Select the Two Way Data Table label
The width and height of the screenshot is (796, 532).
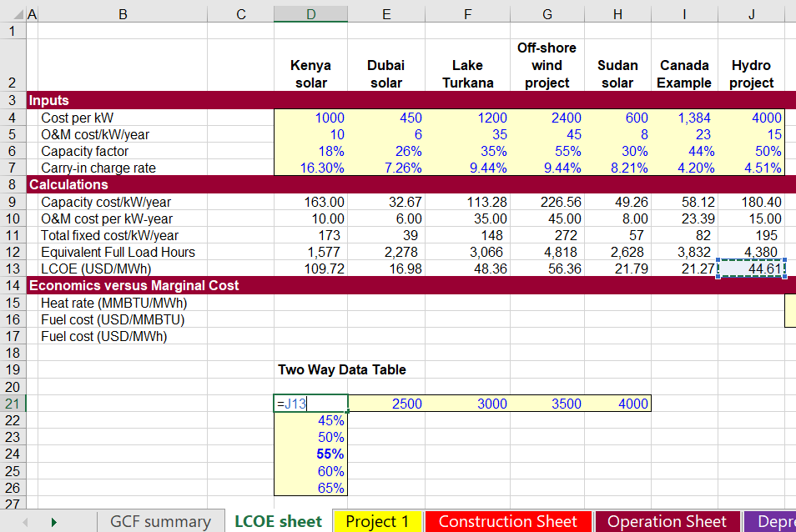click(x=342, y=369)
